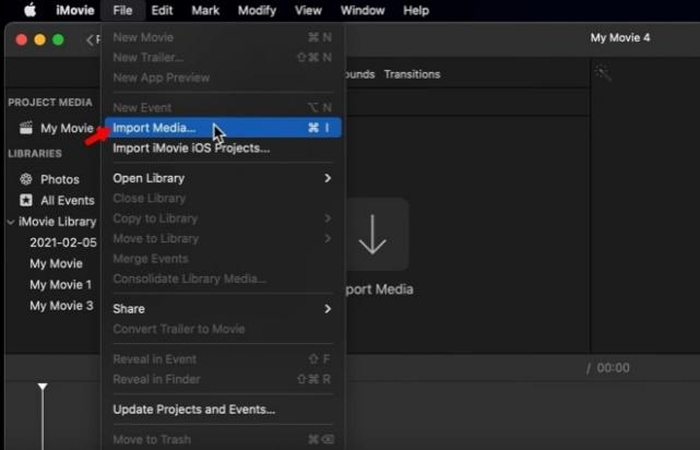This screenshot has height=450, width=700.
Task: Click the LIBRARIES sidebar heading
Action: tap(35, 154)
